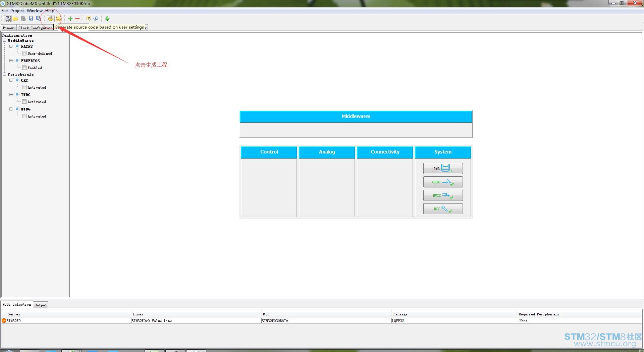Open the Help menu

(x=50, y=11)
